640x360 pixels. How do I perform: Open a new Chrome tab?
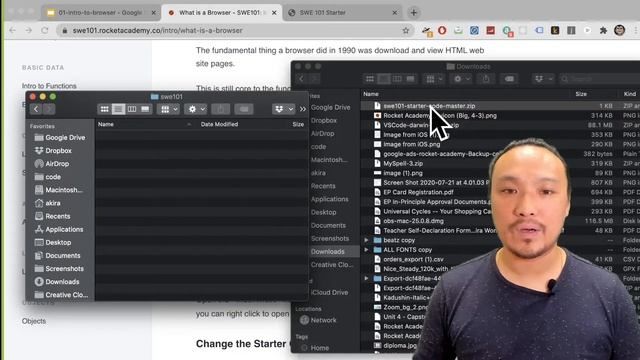(x=414, y=13)
